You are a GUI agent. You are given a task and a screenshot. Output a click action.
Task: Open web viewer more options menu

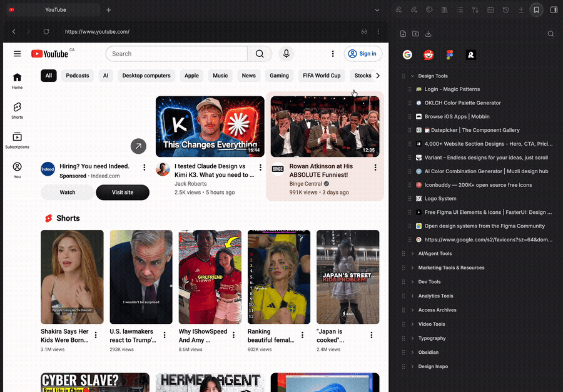(x=378, y=32)
